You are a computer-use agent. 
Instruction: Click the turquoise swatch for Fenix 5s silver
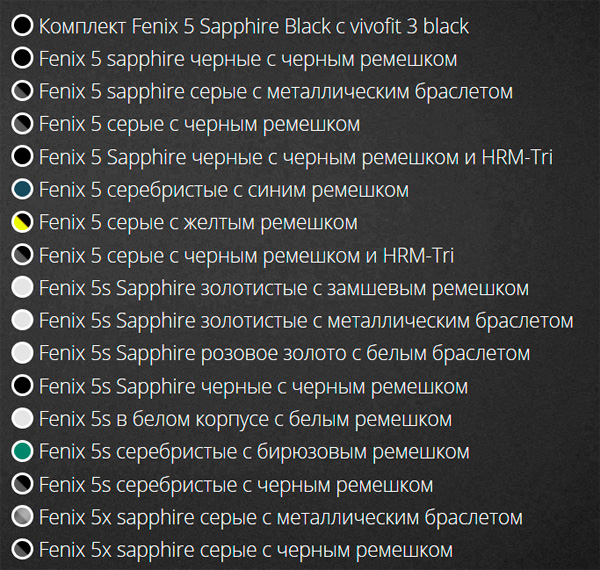coord(22,452)
